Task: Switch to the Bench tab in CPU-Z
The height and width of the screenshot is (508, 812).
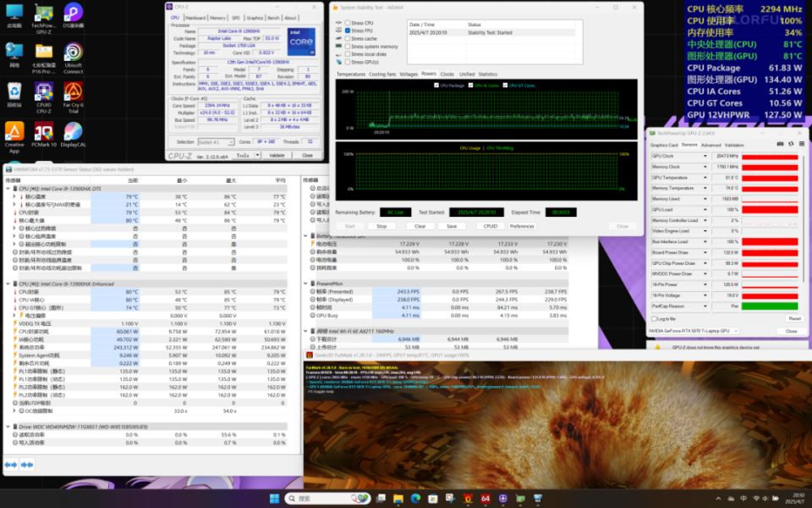Action: [x=272, y=18]
